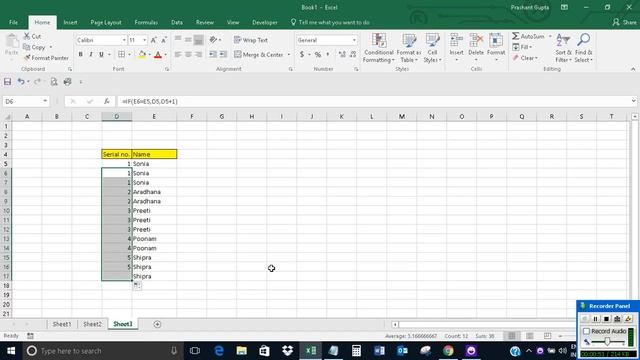Click the Insert cells icon

point(456,41)
